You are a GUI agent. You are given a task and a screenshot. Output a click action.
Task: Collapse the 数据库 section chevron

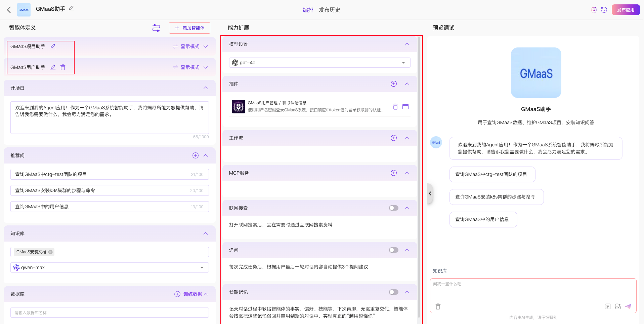[x=206, y=294]
